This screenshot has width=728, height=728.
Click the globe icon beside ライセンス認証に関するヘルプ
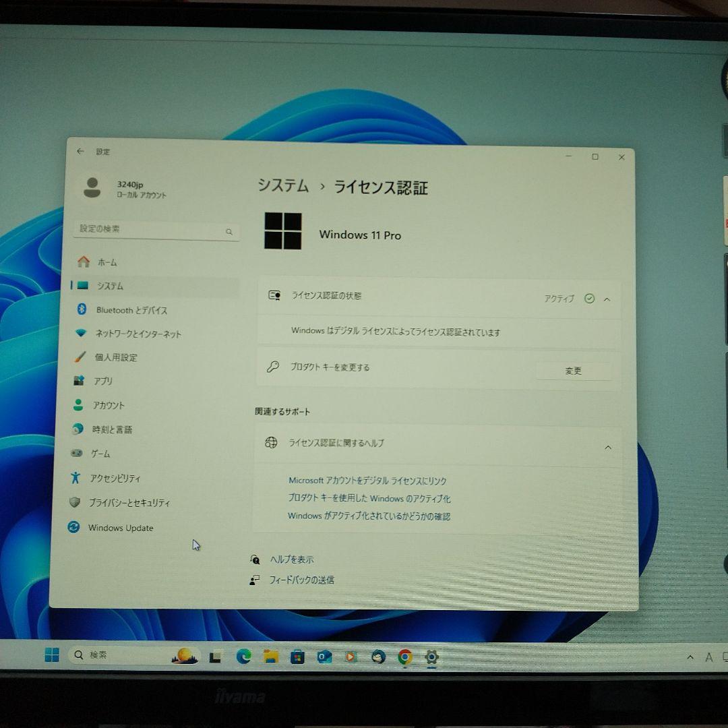click(271, 442)
